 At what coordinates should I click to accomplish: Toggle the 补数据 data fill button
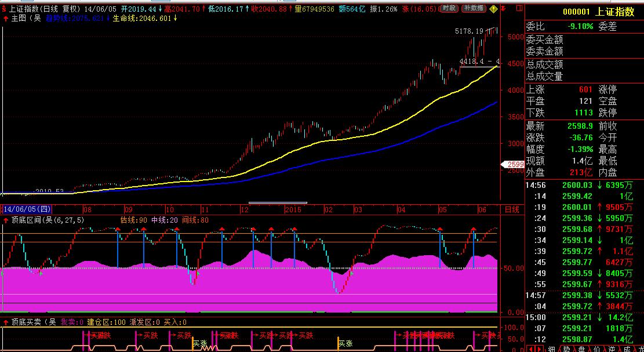474,9
